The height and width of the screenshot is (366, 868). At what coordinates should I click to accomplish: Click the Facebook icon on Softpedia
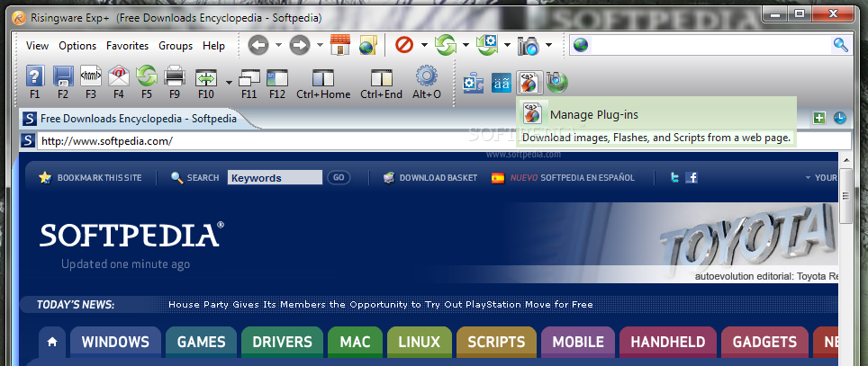[x=692, y=177]
